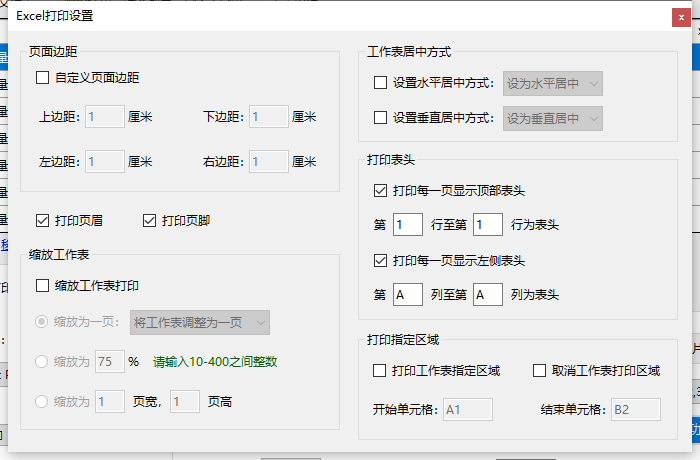
Task: Tick 设置水平居中方式 checkbox
Action: pos(380,83)
